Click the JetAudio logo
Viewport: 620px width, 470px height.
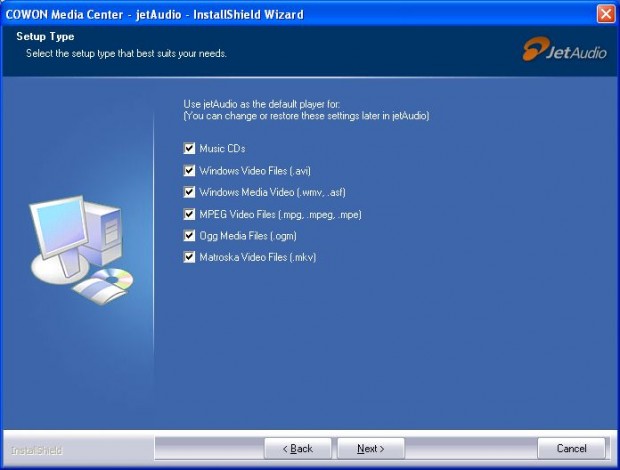tap(564, 49)
